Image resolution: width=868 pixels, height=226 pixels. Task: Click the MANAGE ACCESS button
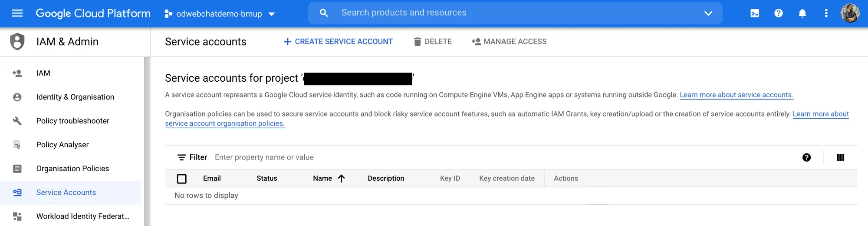tap(509, 42)
